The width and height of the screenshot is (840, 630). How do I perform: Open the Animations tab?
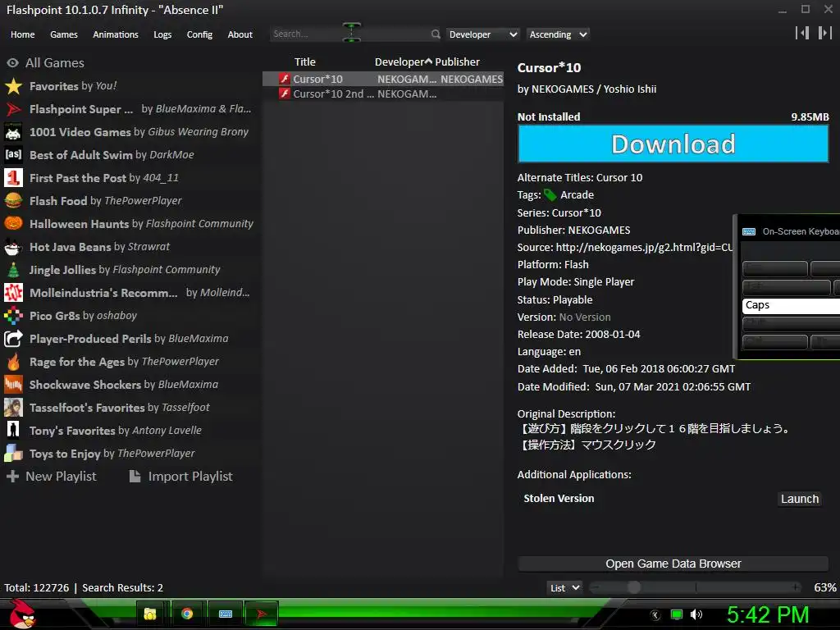[x=116, y=34]
